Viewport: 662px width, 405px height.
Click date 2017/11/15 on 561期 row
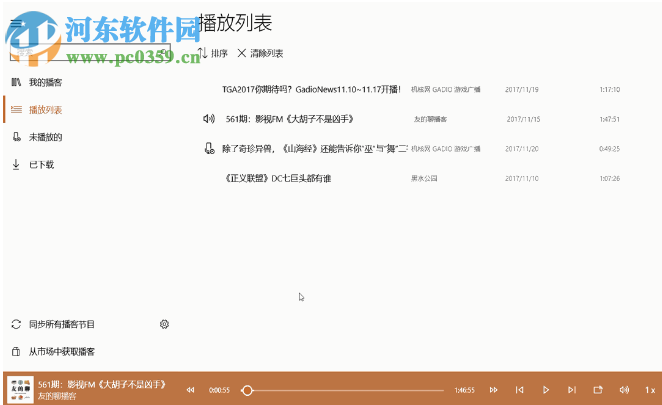click(524, 119)
